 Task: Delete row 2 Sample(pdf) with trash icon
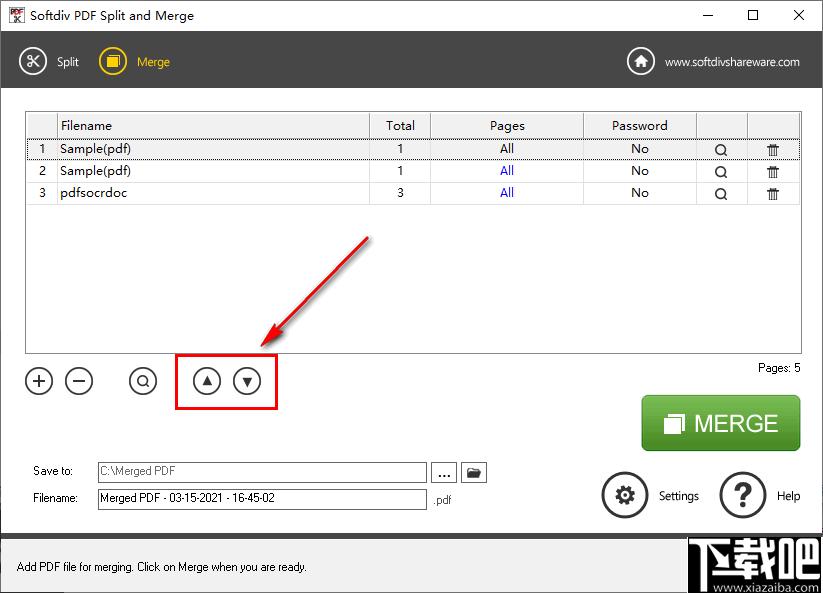(x=773, y=172)
